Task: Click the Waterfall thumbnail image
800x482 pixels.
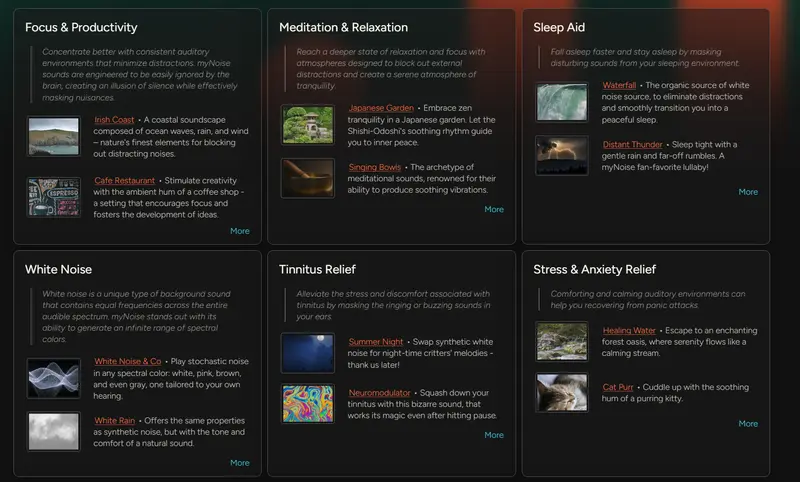Action: click(562, 102)
